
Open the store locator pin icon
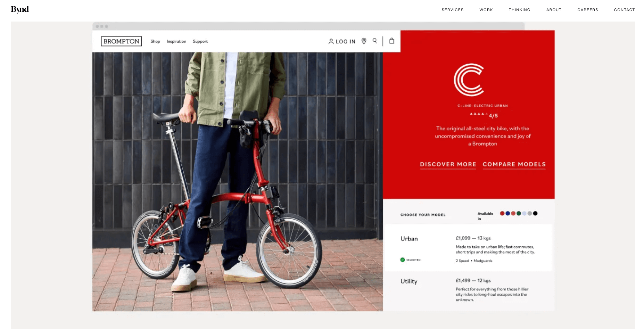point(364,41)
